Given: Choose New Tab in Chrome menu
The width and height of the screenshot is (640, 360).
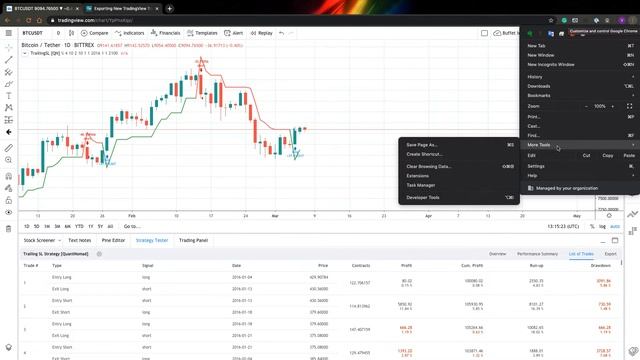Looking at the screenshot, I should click(580, 46).
